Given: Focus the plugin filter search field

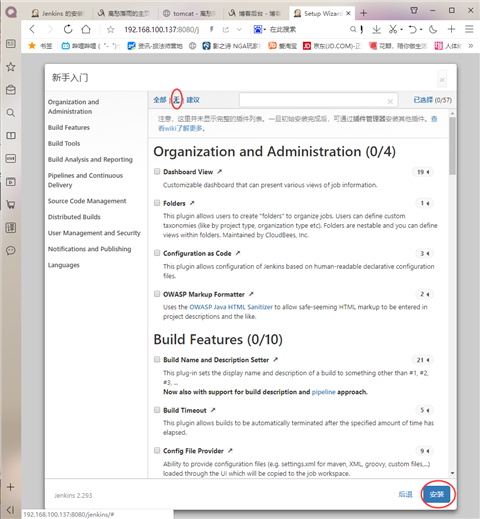Looking at the screenshot, I should click(318, 100).
